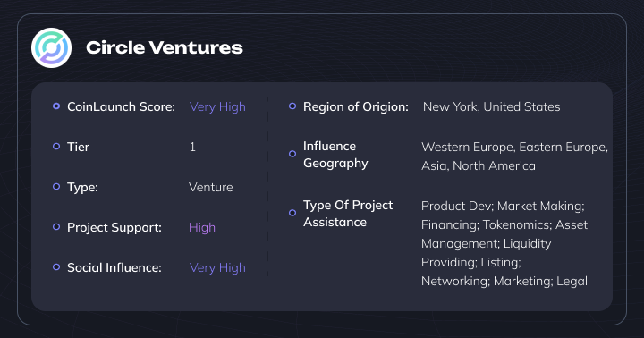Click the bullet icon beside Type Of Project Assistance

(x=292, y=213)
